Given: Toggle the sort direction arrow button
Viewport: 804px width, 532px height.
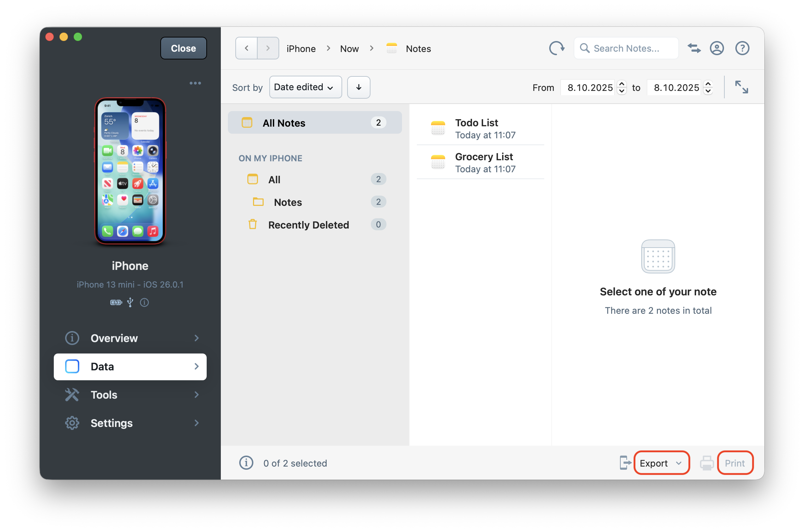Looking at the screenshot, I should tap(358, 87).
